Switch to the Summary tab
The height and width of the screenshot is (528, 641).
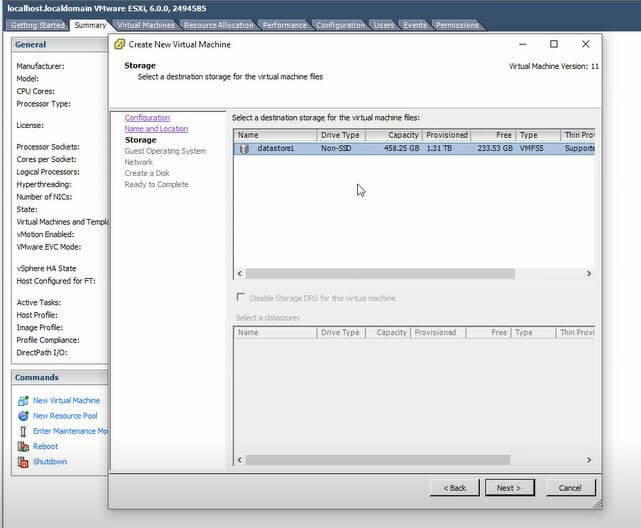click(x=90, y=25)
